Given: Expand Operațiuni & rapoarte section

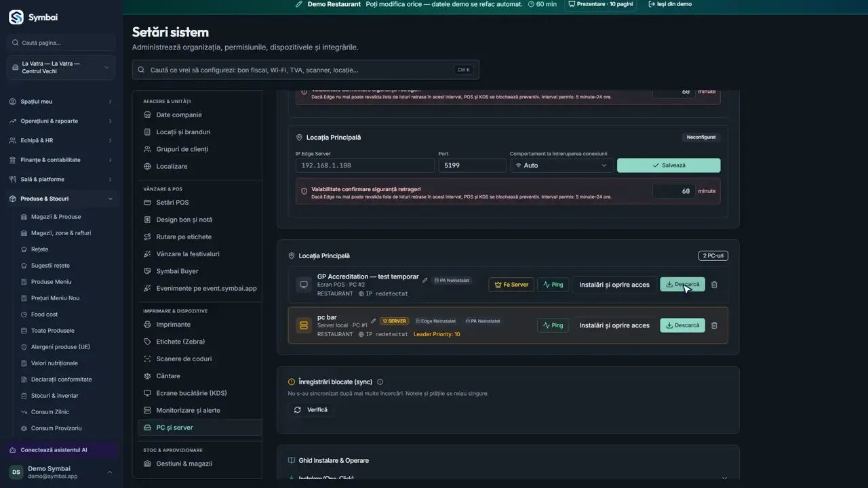Looking at the screenshot, I should (x=62, y=121).
